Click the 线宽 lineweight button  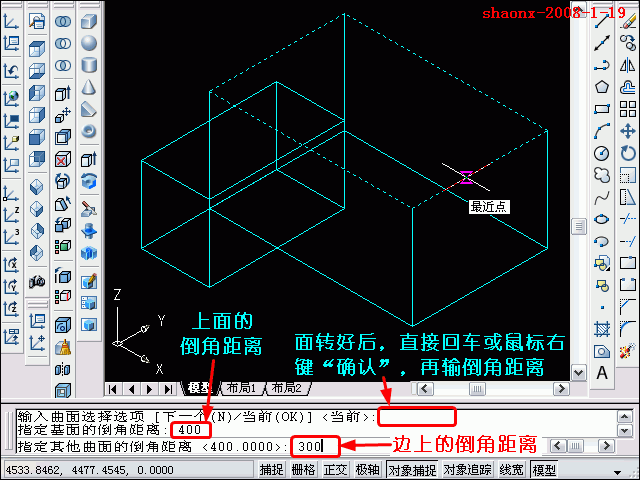coord(511,470)
